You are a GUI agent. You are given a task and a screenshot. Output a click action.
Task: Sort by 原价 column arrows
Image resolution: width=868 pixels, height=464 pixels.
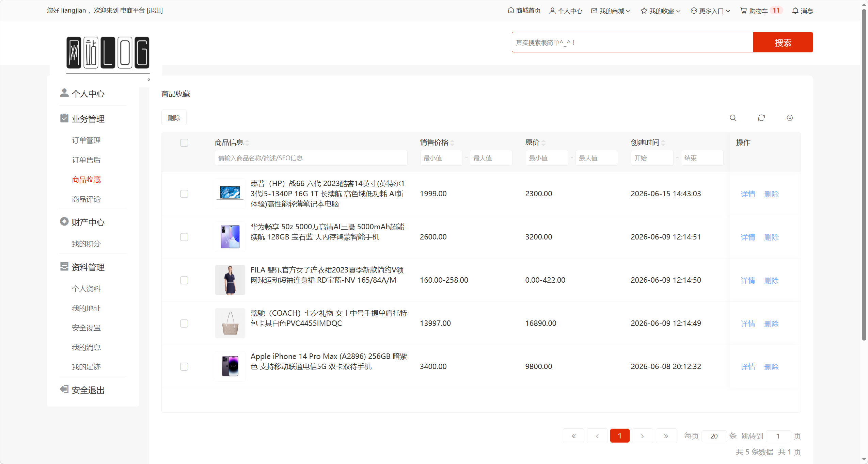[x=543, y=143]
